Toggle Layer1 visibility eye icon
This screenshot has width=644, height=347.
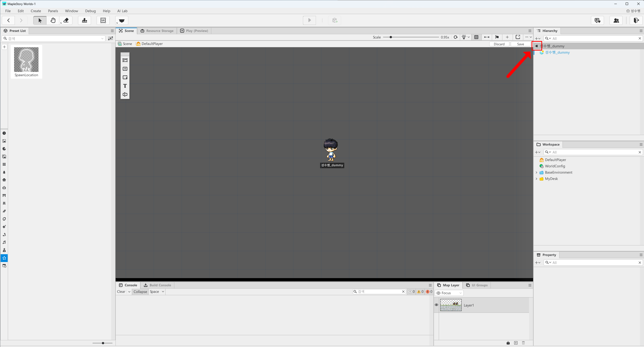tap(436, 305)
